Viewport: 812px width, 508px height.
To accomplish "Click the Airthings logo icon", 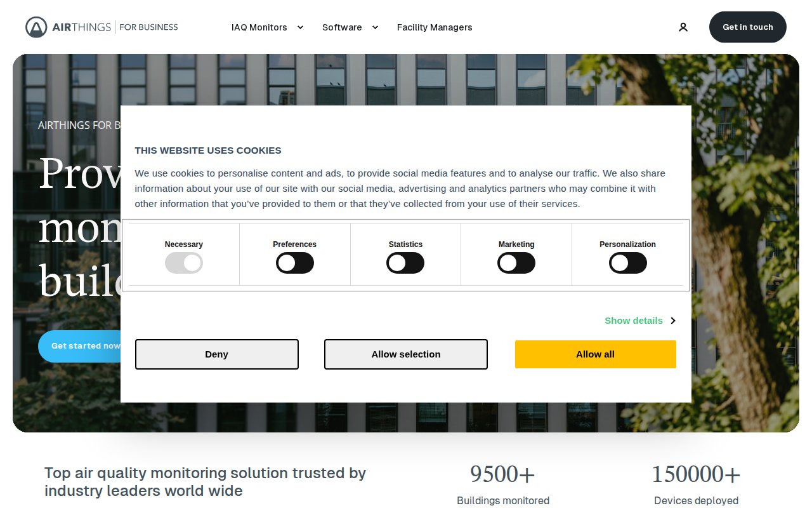I will coord(36,27).
